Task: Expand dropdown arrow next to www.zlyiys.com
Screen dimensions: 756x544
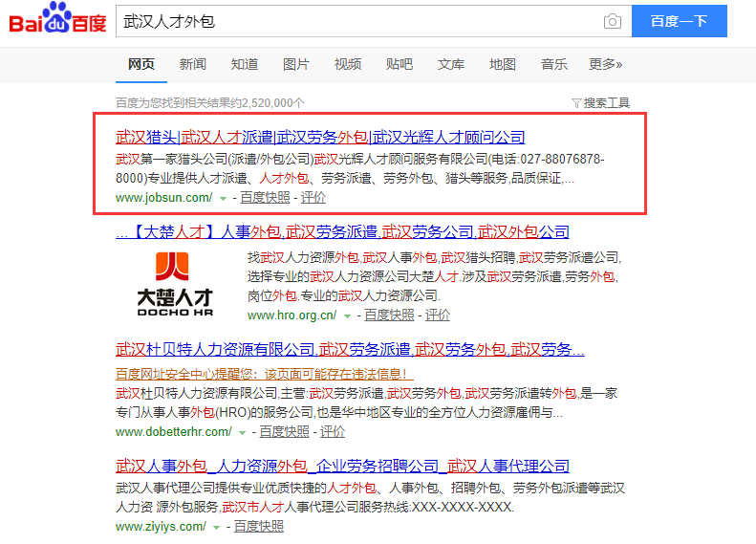Action: click(x=217, y=527)
